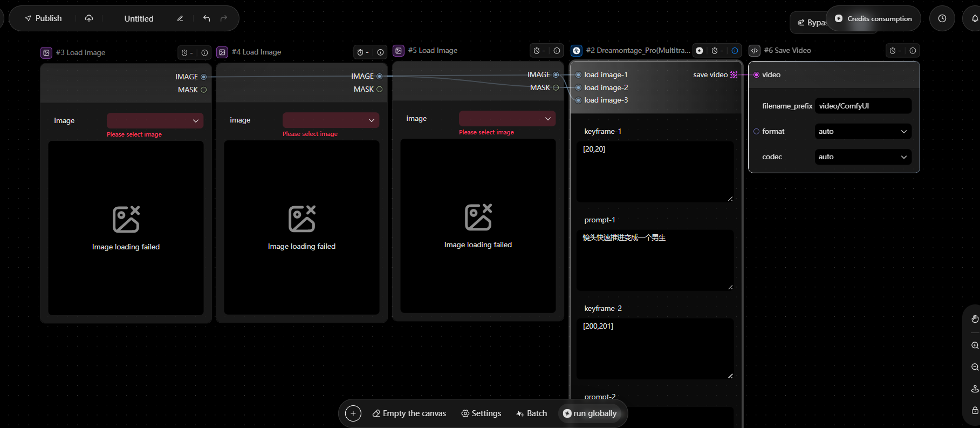Open the image dropdown in #5 Load Image
Viewport: 980px width, 428px height.
(508, 118)
